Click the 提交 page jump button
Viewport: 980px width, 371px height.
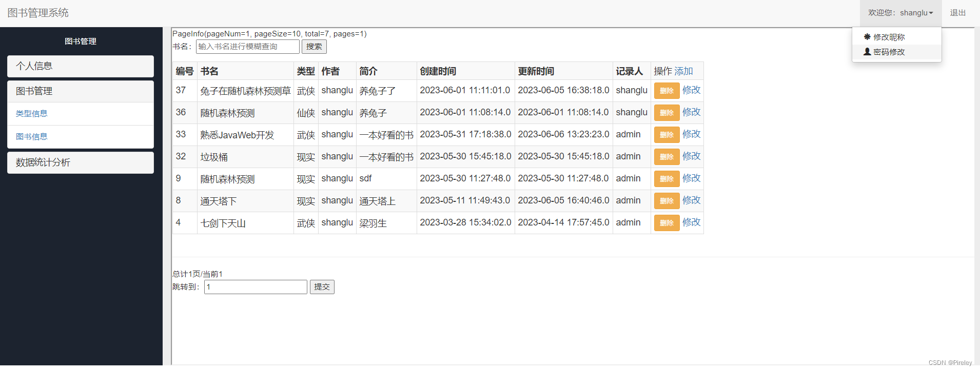[322, 287]
